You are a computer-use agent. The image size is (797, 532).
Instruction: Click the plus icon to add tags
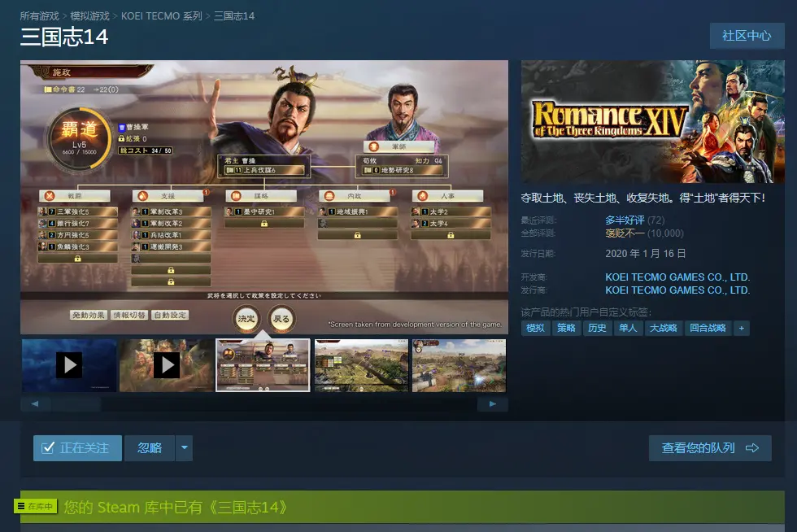(742, 328)
